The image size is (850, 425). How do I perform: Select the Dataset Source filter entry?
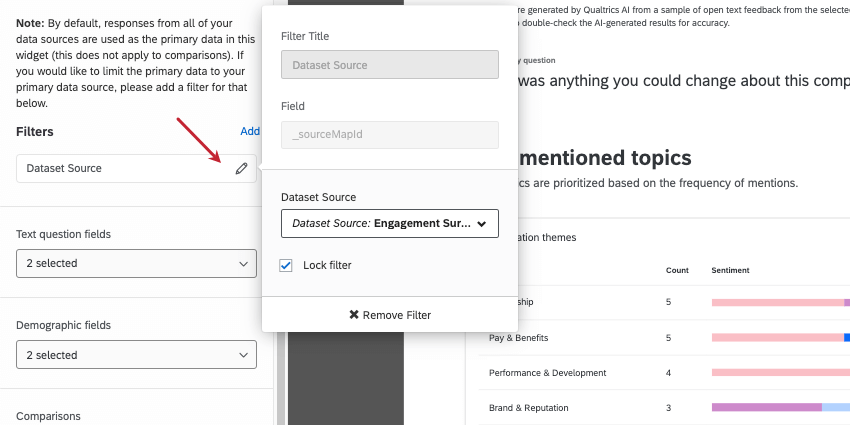(x=120, y=169)
